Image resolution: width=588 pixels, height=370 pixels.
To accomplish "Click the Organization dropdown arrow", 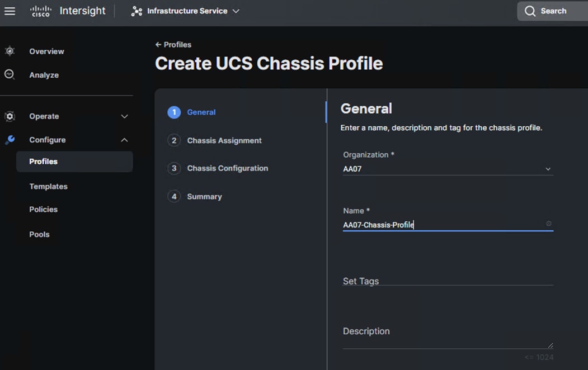I will pos(548,169).
